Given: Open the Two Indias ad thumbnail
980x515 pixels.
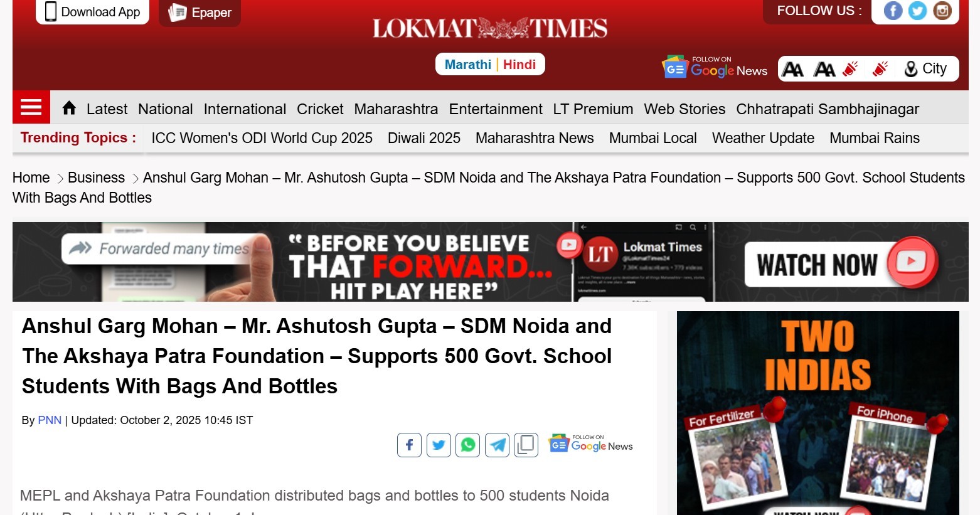Looking at the screenshot, I should [x=818, y=413].
